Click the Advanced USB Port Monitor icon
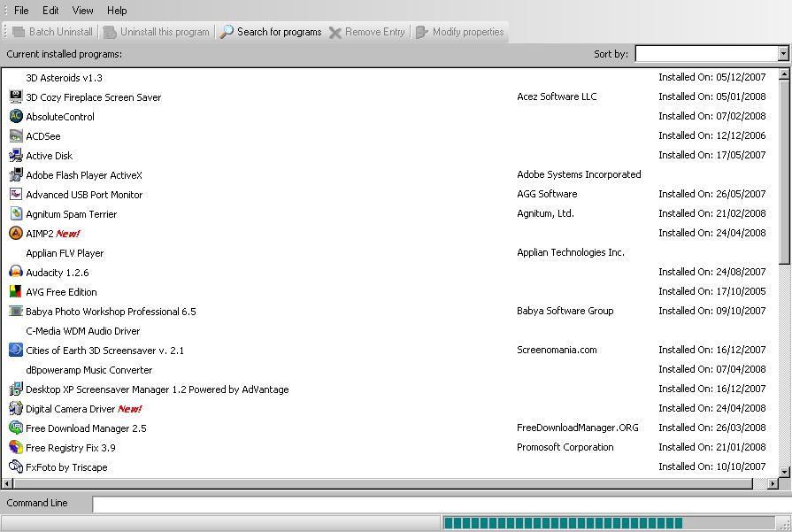Image resolution: width=792 pixels, height=532 pixels. tap(16, 194)
